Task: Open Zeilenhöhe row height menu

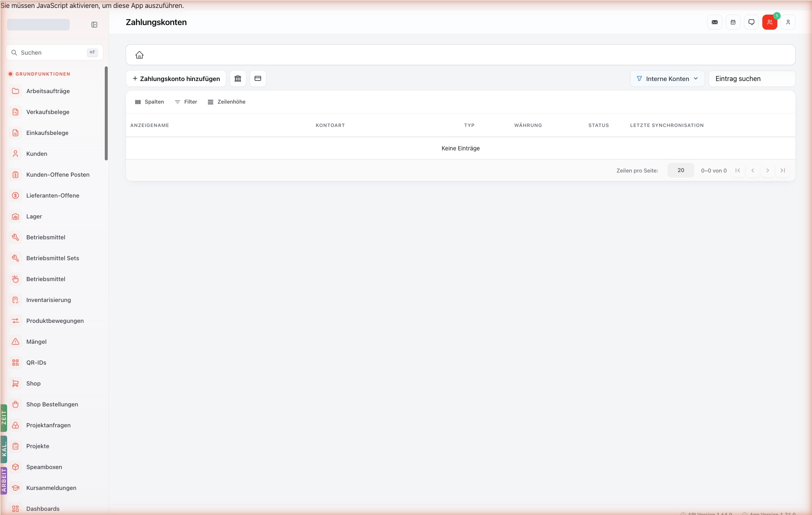Action: 227,102
